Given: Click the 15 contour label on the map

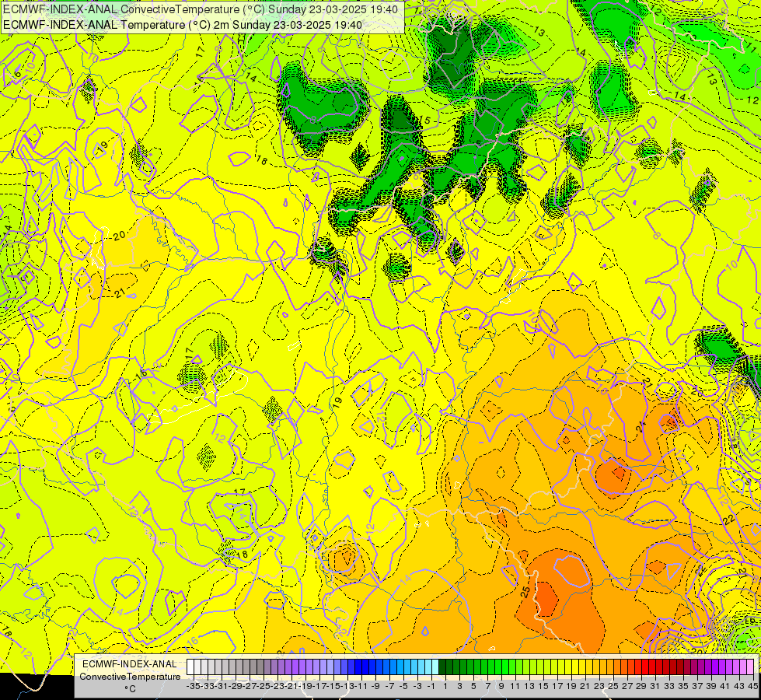Looking at the screenshot, I should click(x=424, y=120).
